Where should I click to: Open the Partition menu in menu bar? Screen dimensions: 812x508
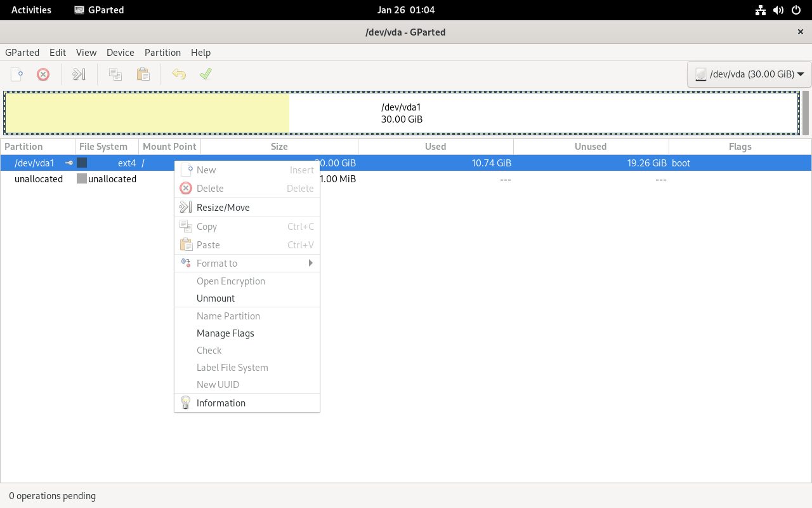pos(162,53)
